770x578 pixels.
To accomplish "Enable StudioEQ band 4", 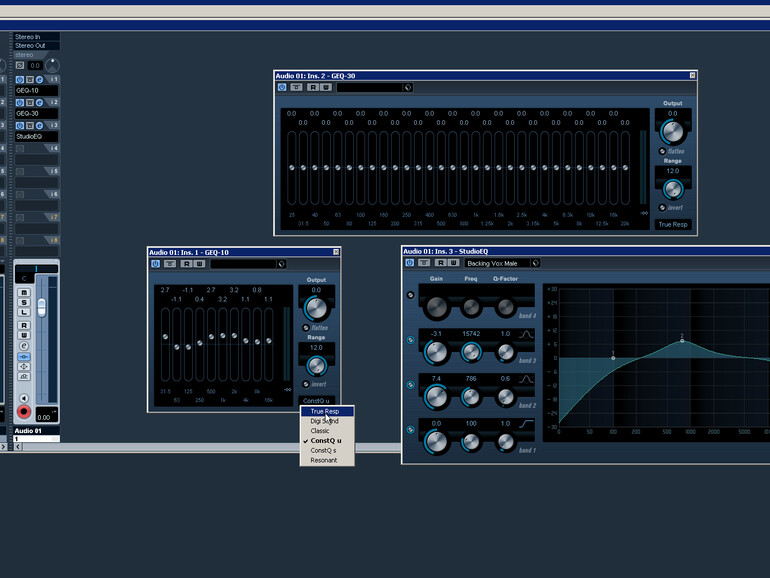I will (411, 295).
